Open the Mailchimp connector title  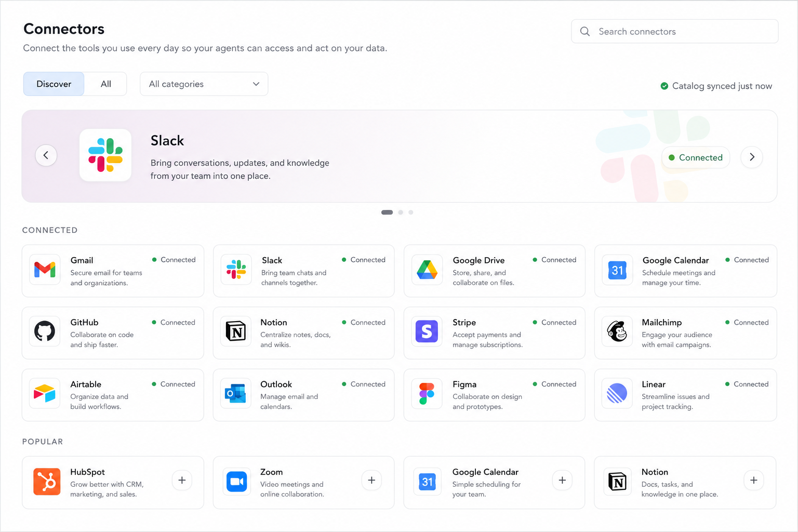click(x=662, y=322)
